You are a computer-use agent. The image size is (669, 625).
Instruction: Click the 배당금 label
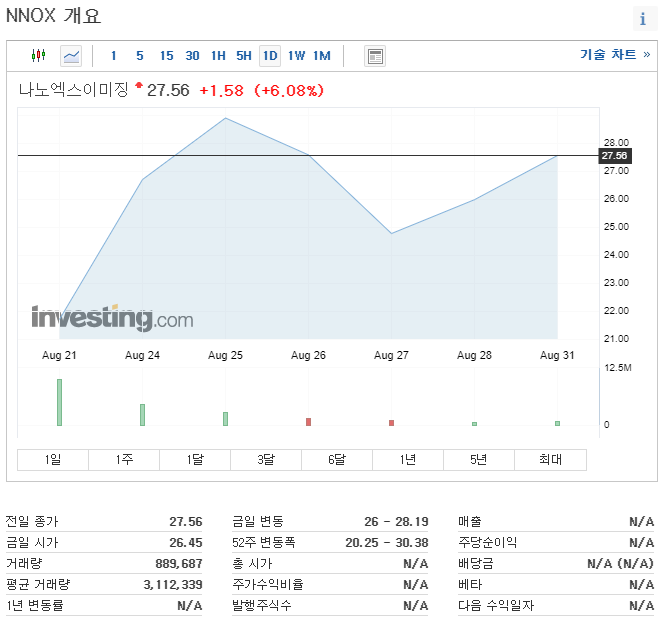[476, 564]
